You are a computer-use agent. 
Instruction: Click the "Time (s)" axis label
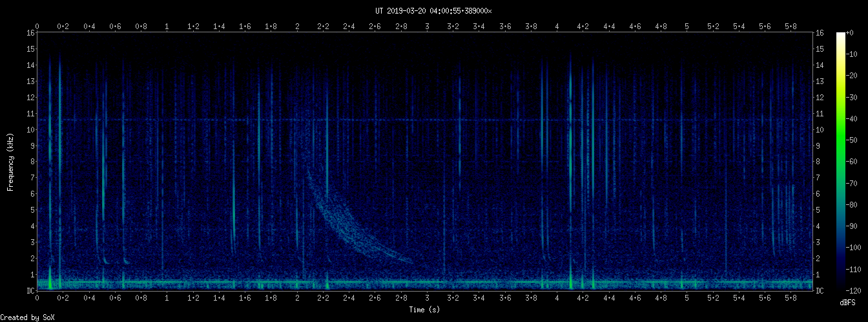424,310
